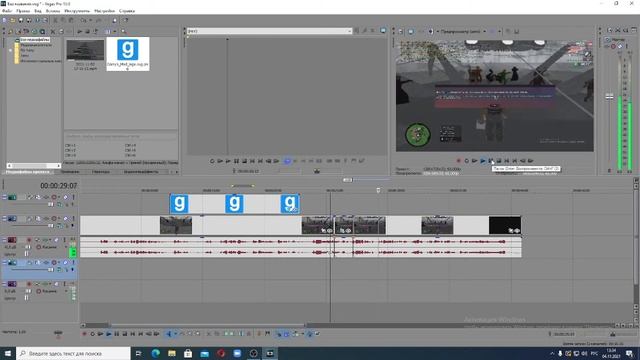Toggle Ignore Event Grouping in bottom toolbar
This screenshot has width=640, height=360.
(318, 334)
